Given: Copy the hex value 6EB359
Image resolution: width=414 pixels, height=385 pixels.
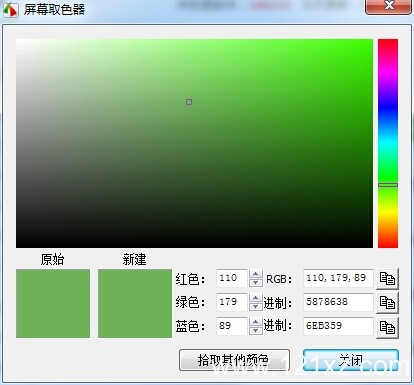Looking at the screenshot, I should [387, 327].
